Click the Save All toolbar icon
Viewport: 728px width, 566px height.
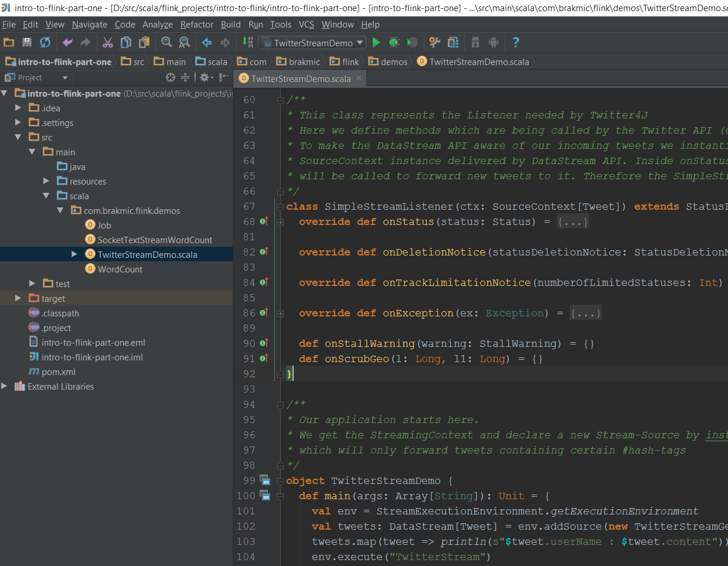click(x=26, y=42)
